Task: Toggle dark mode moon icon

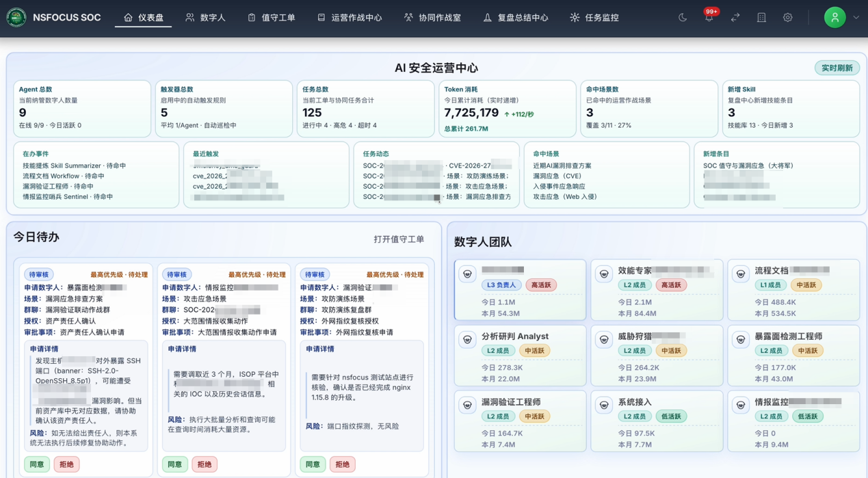Action: point(683,18)
